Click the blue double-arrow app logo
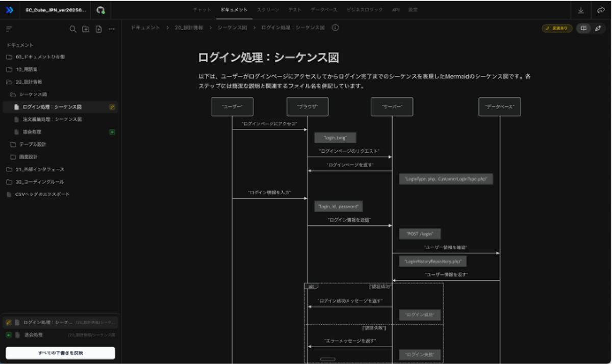The image size is (612, 364). tap(10, 10)
